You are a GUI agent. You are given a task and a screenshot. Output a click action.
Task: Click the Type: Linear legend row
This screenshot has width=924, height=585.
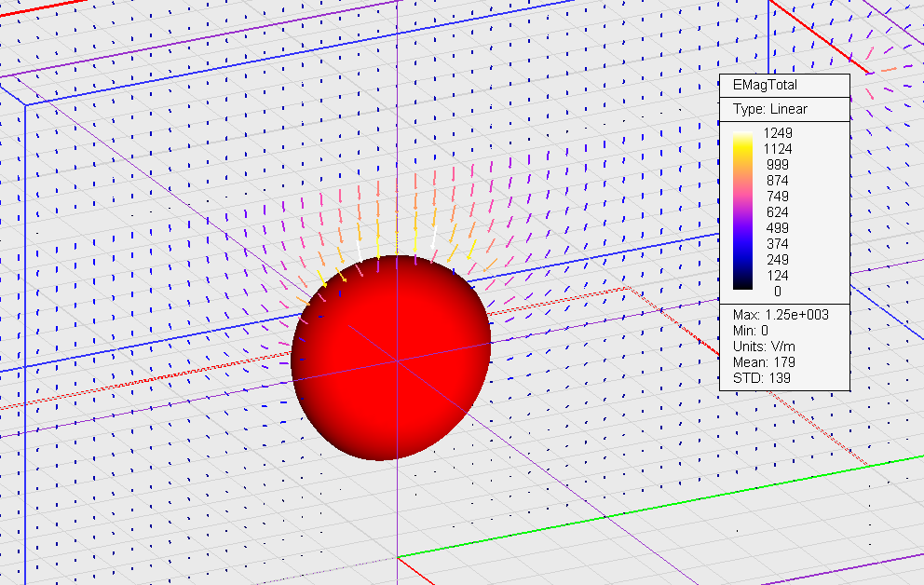[770, 109]
